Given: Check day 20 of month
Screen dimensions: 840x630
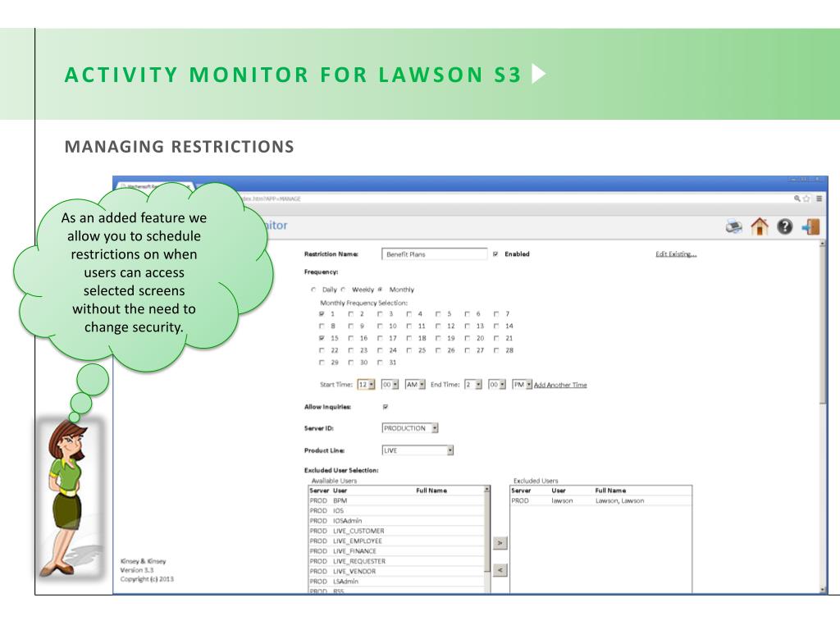Looking at the screenshot, I should [x=467, y=339].
